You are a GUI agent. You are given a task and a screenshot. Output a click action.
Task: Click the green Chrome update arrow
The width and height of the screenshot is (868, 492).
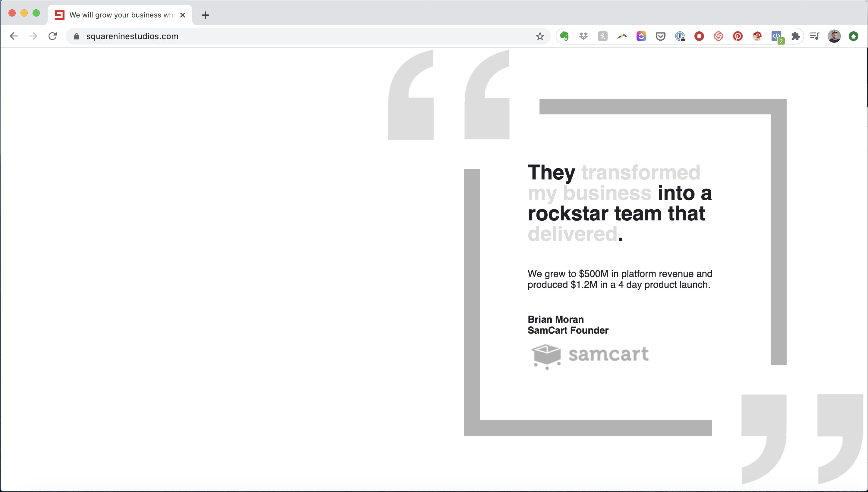[854, 36]
